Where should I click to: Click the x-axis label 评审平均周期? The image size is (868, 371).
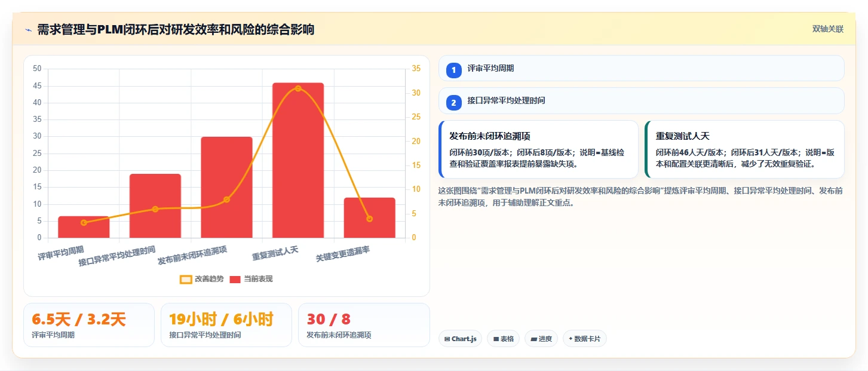coord(61,253)
